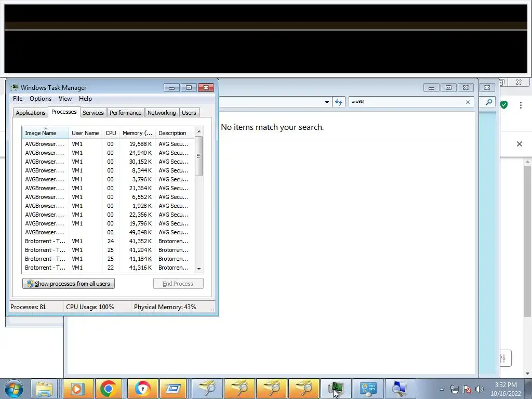The height and width of the screenshot is (399, 532).
Task: Open Windows Explorer from the taskbar
Action: [x=44, y=389]
